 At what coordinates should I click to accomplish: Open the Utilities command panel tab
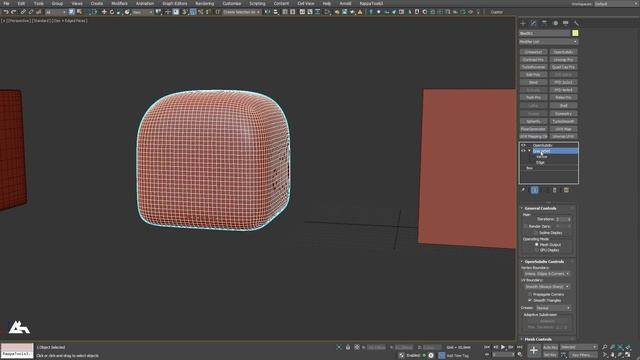pyautogui.click(x=576, y=23)
